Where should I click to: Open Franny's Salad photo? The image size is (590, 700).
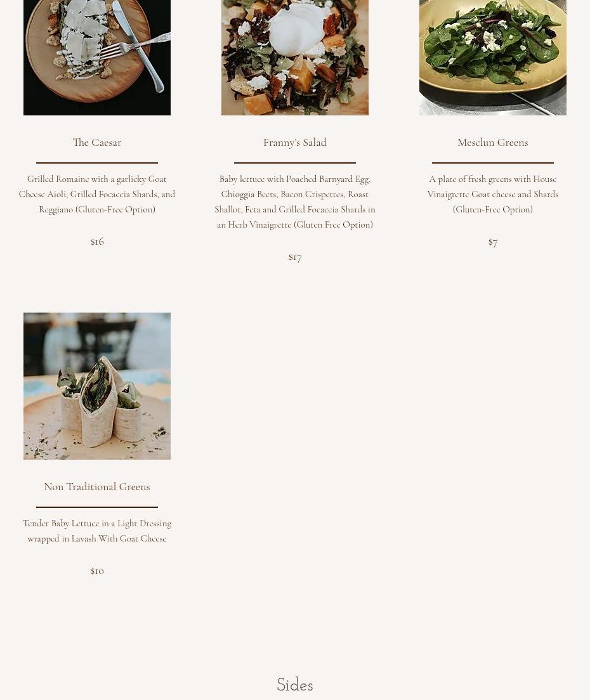295,58
